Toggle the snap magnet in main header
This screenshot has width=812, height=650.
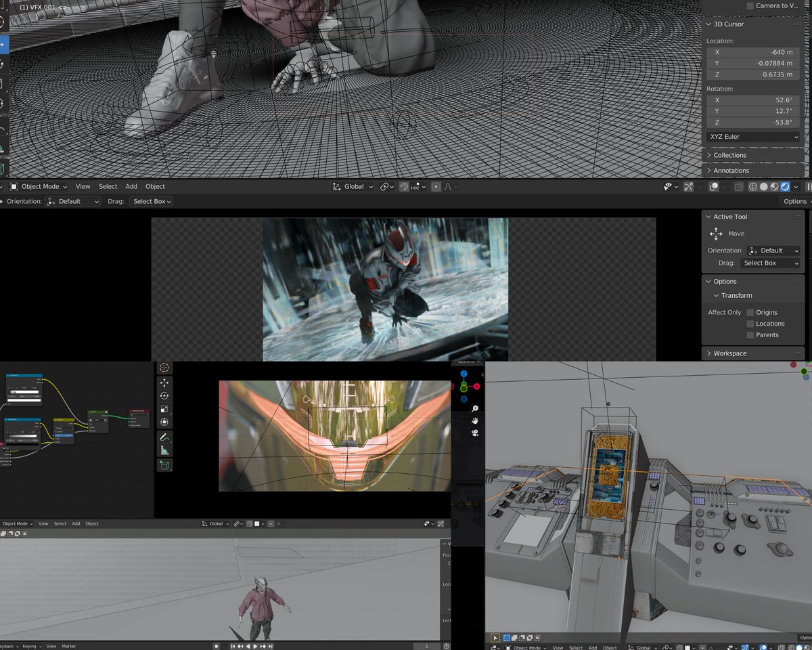pyautogui.click(x=404, y=186)
